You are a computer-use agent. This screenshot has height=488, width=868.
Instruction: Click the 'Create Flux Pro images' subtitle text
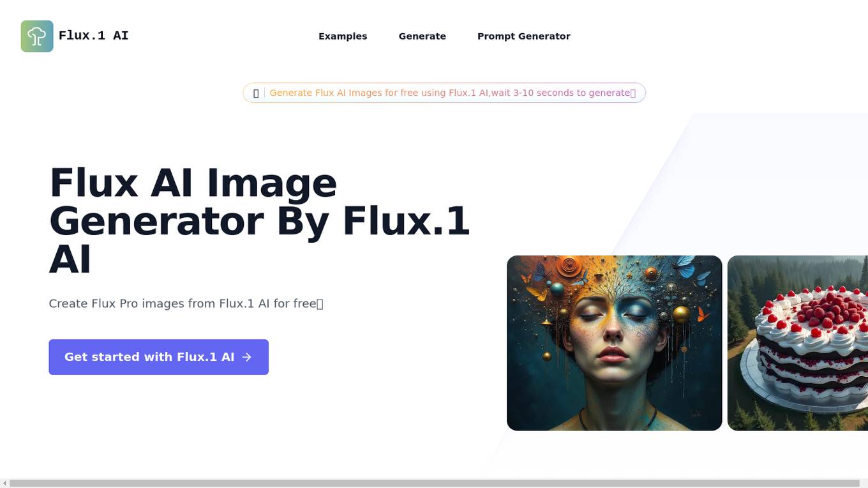point(183,303)
